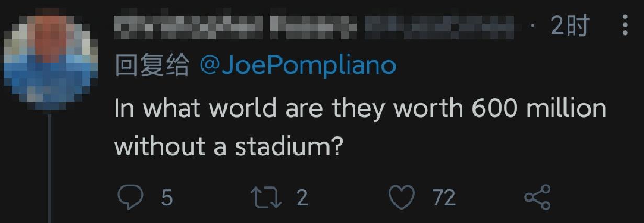This screenshot has width=644, height=223.
Task: Click the retweet count number 2
Action: [x=302, y=198]
